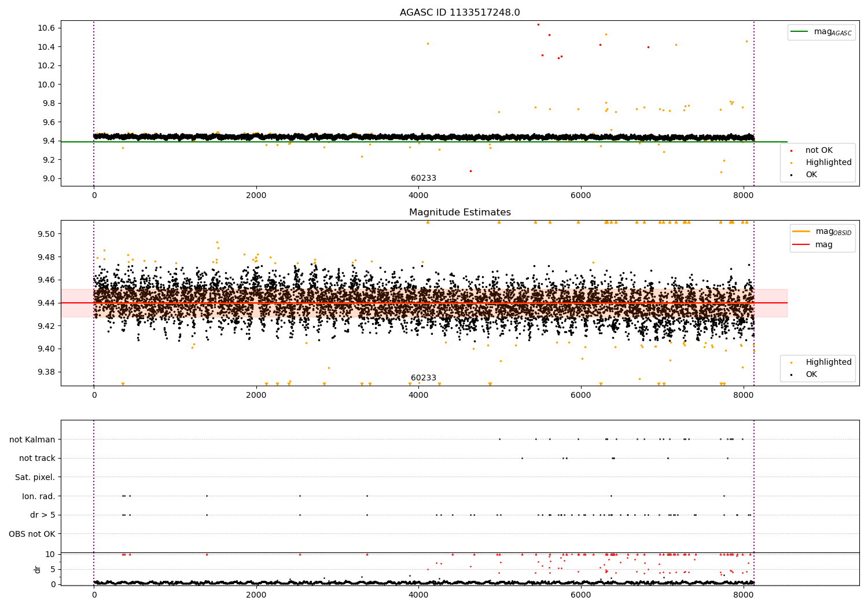Click the 'not Kalman' row label
Image resolution: width=868 pixels, height=608 pixels.
(x=32, y=440)
